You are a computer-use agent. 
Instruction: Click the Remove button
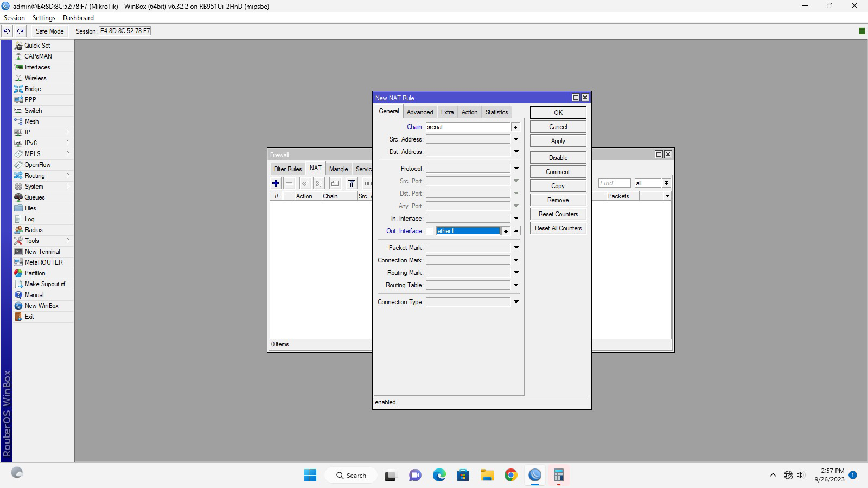(558, 200)
